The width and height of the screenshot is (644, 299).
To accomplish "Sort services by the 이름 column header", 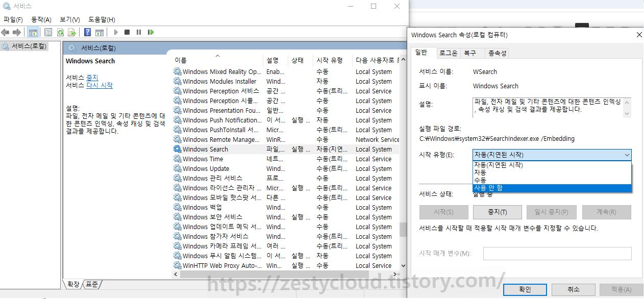I will [x=218, y=60].
